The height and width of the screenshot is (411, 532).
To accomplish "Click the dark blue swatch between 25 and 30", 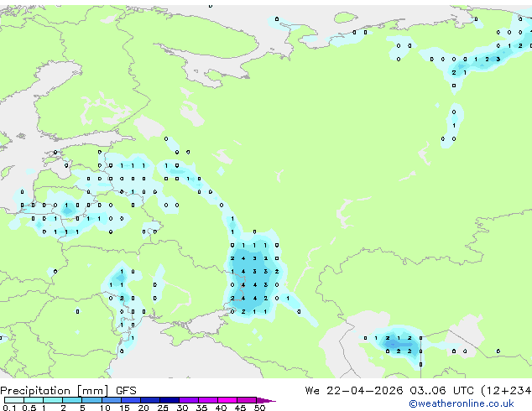I will [x=170, y=400].
